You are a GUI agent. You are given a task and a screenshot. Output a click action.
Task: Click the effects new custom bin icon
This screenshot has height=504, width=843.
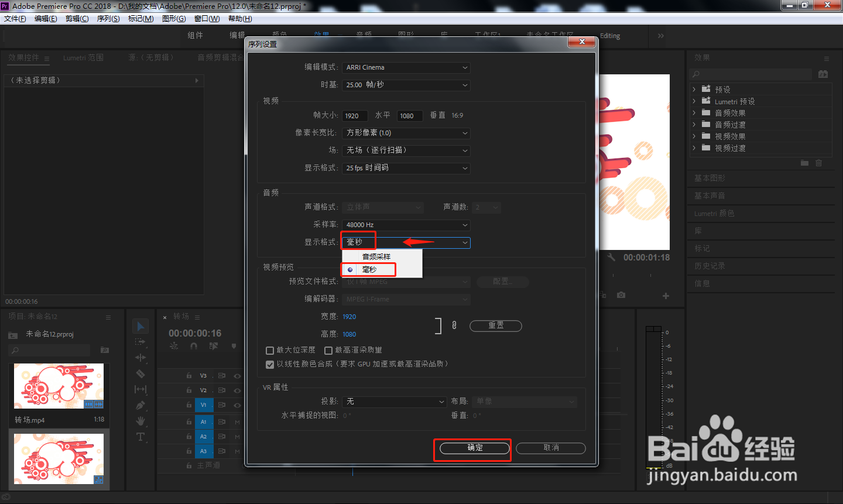[804, 163]
